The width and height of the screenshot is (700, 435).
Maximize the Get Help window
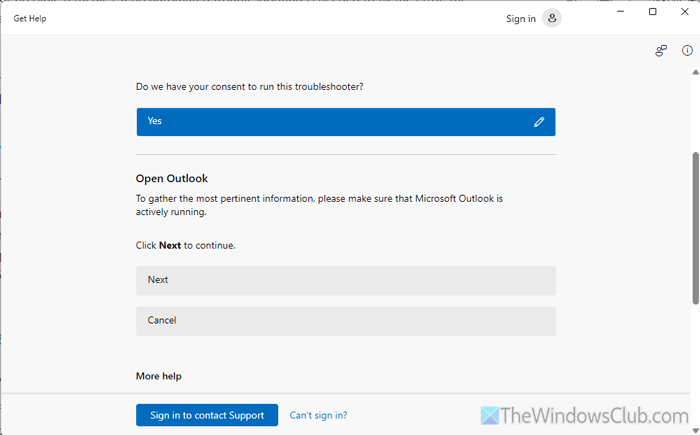tap(653, 12)
